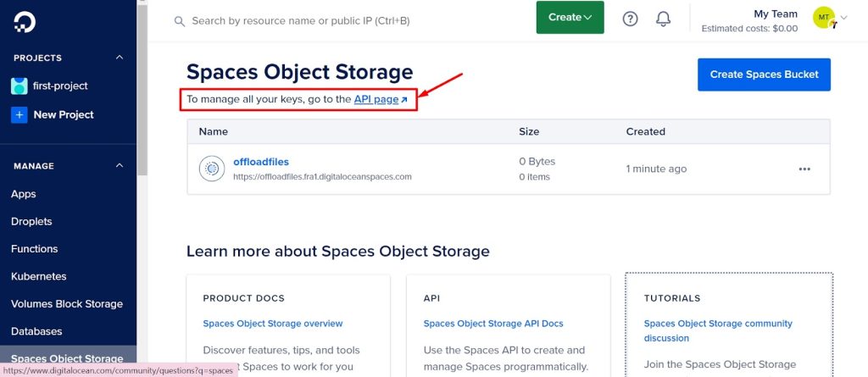
Task: Go to Volumes Block Storage
Action: pos(67,304)
